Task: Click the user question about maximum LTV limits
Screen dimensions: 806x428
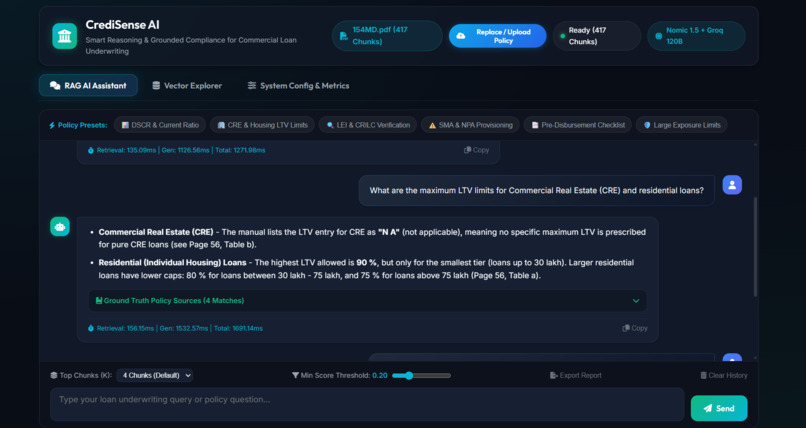Action: pyautogui.click(x=537, y=190)
